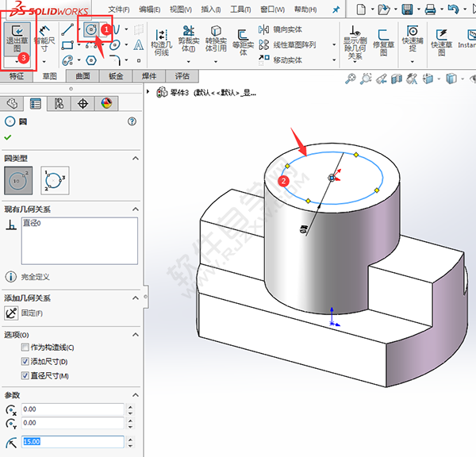Select the Corner Rectangle tool
The width and height of the screenshot is (476, 457).
(67, 45)
